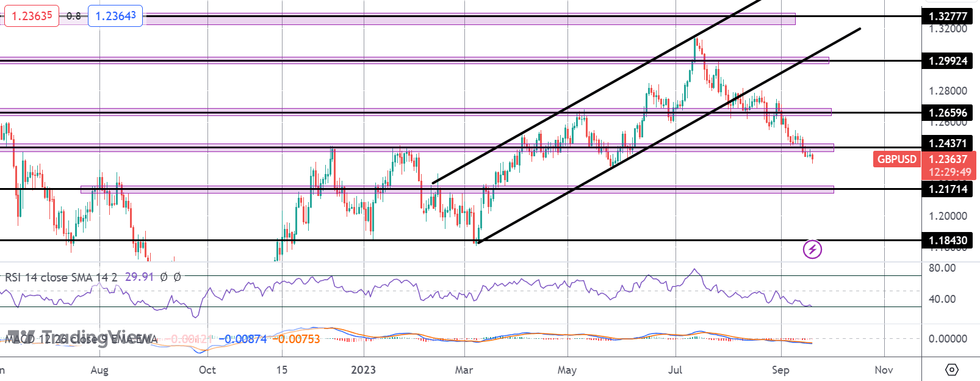Select the 1.29924 price level label
980x381 pixels.
pyautogui.click(x=948, y=61)
